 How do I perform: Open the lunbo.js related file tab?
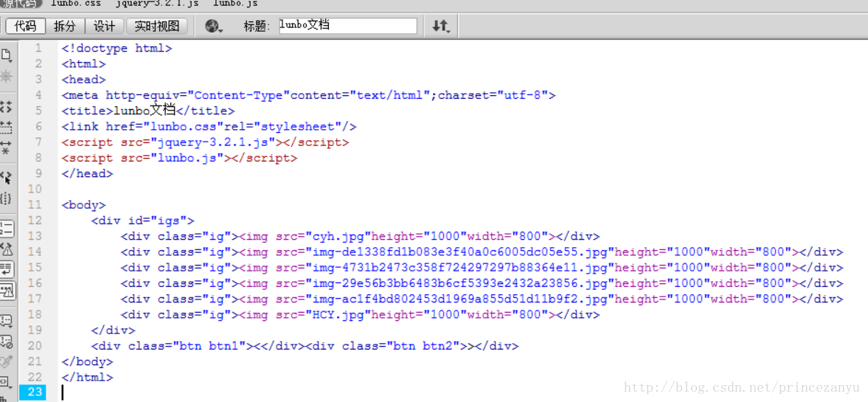pyautogui.click(x=235, y=4)
